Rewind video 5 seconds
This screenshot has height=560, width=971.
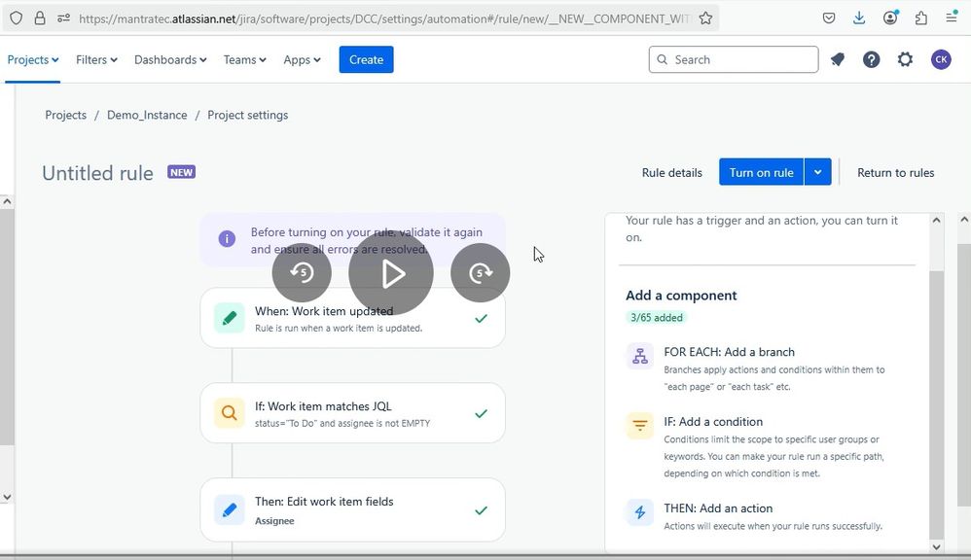[302, 273]
